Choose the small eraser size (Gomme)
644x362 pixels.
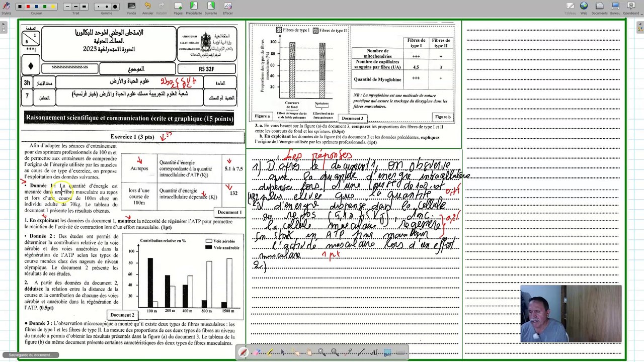(98, 7)
